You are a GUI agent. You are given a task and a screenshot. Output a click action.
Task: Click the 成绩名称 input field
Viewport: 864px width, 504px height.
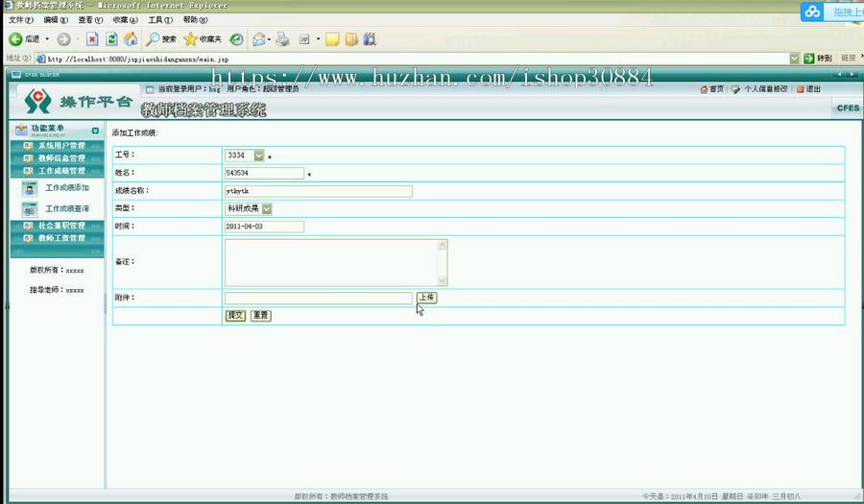pos(318,191)
